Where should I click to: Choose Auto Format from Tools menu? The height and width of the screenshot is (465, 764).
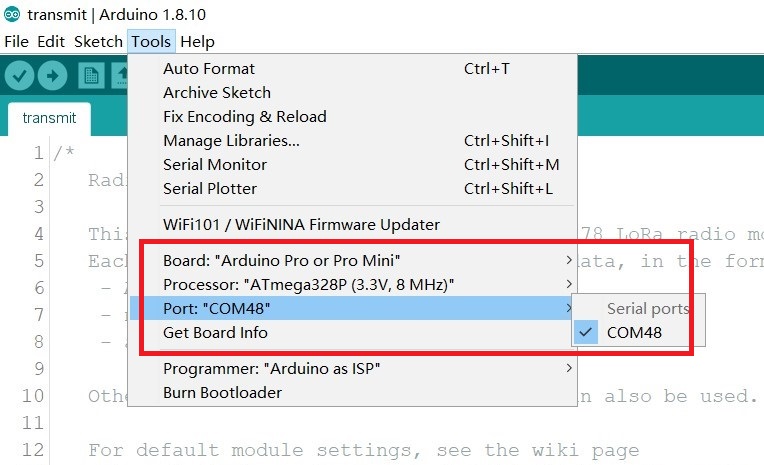click(352, 69)
